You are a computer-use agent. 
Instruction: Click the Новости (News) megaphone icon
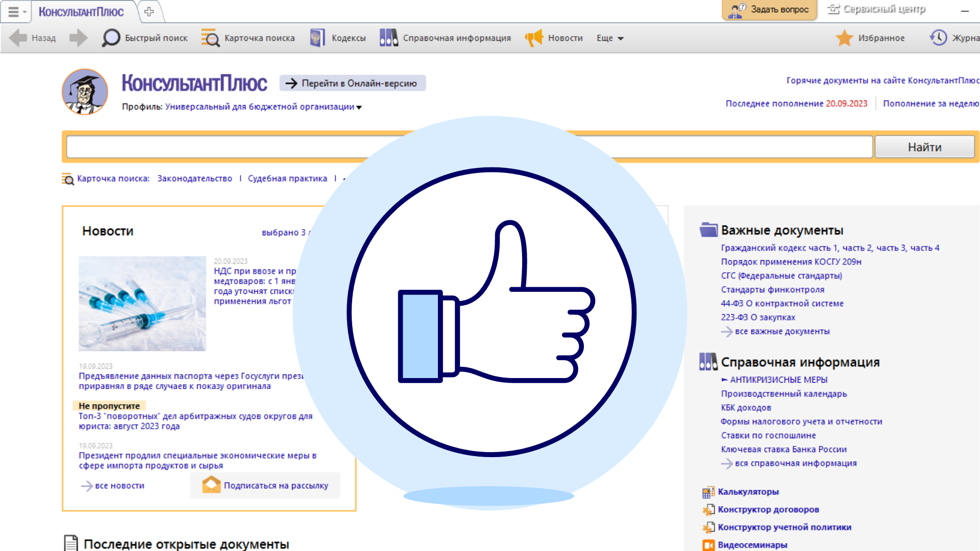point(534,38)
